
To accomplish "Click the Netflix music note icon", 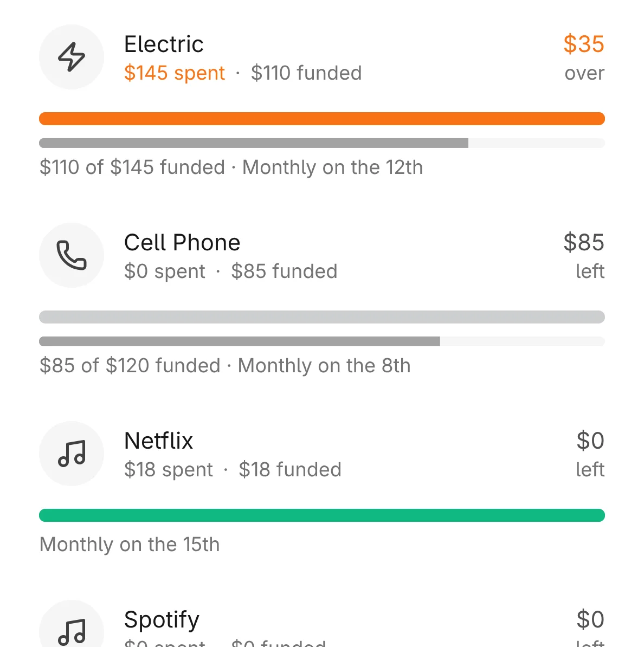I will point(72,454).
